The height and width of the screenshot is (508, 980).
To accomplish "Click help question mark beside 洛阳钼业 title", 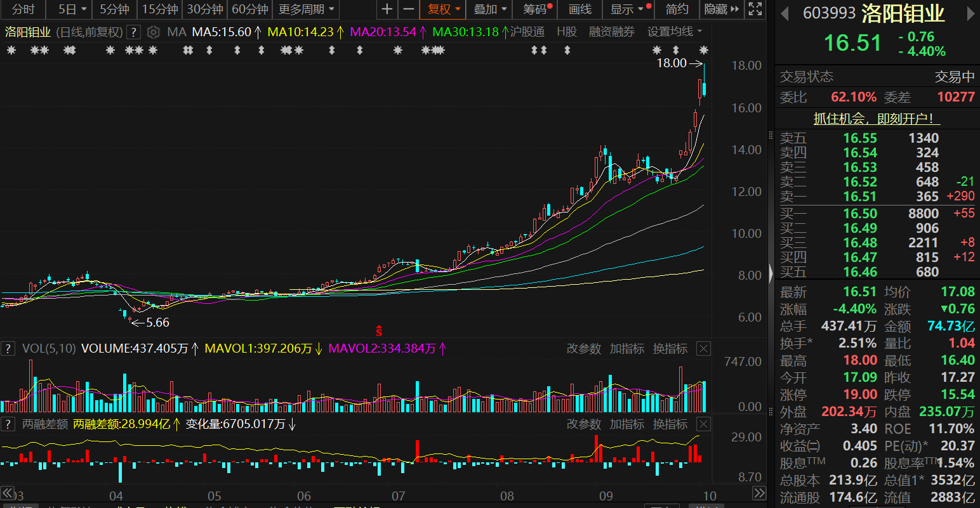I will tap(133, 32).
